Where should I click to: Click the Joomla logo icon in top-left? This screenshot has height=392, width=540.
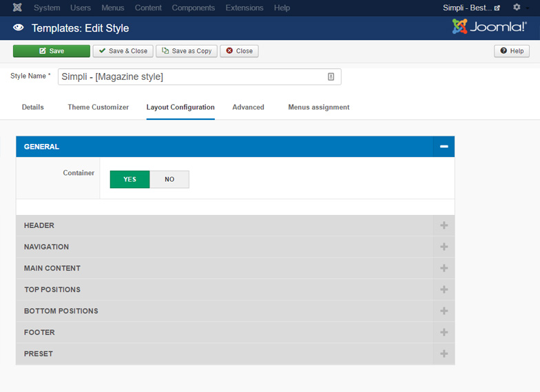17,8
